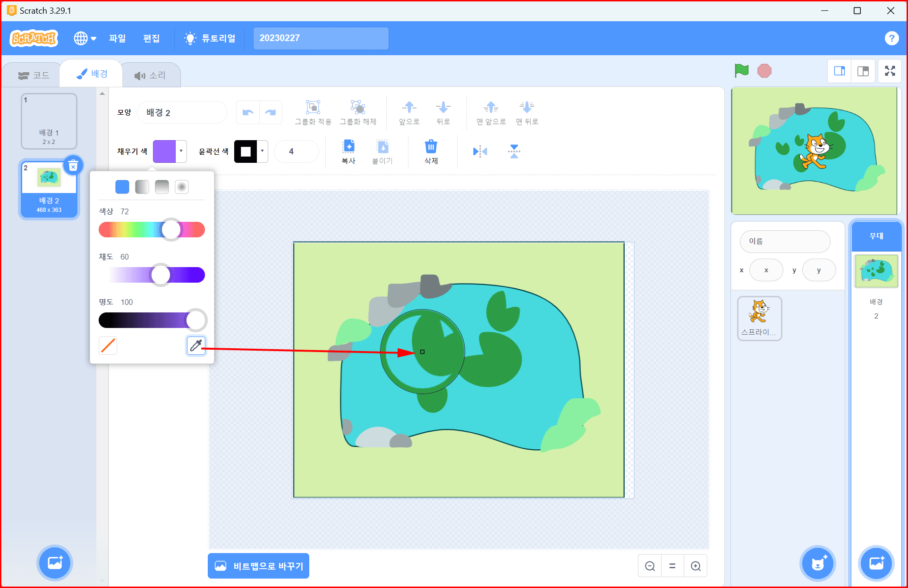This screenshot has width=908, height=588.
Task: Click the 채도 saturation slider handle
Action: coord(161,275)
